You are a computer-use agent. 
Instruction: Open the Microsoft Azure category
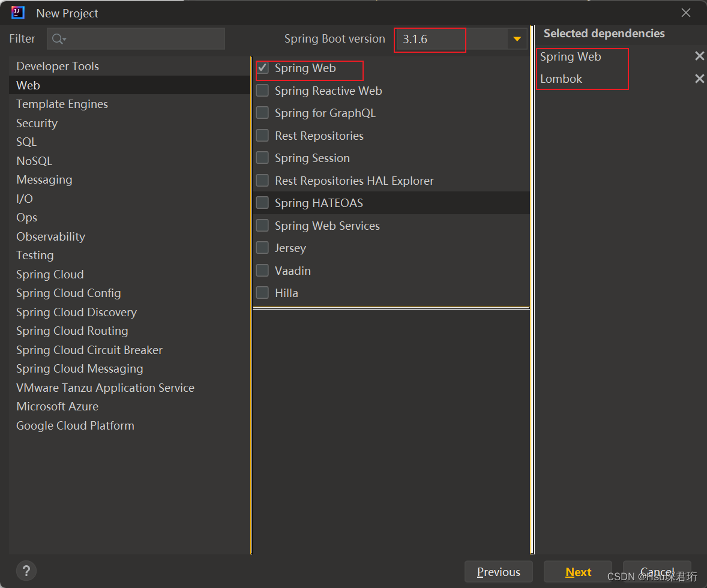pos(130,407)
